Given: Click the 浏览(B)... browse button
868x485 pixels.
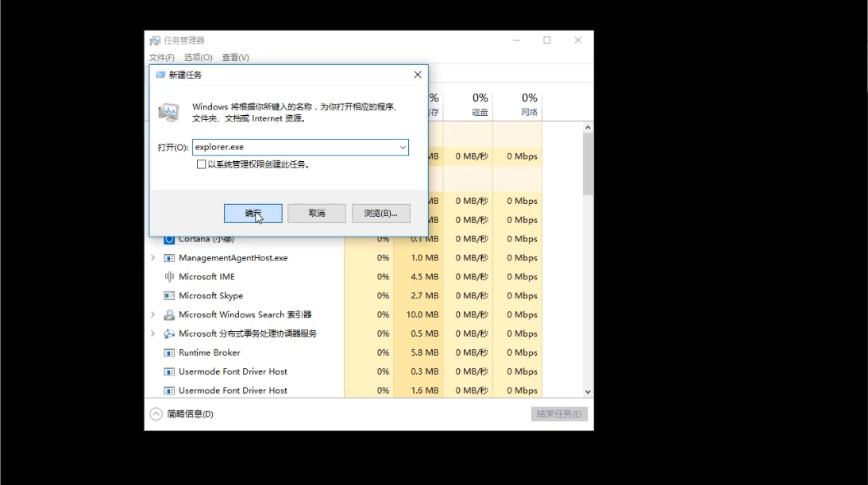Looking at the screenshot, I should point(381,214).
